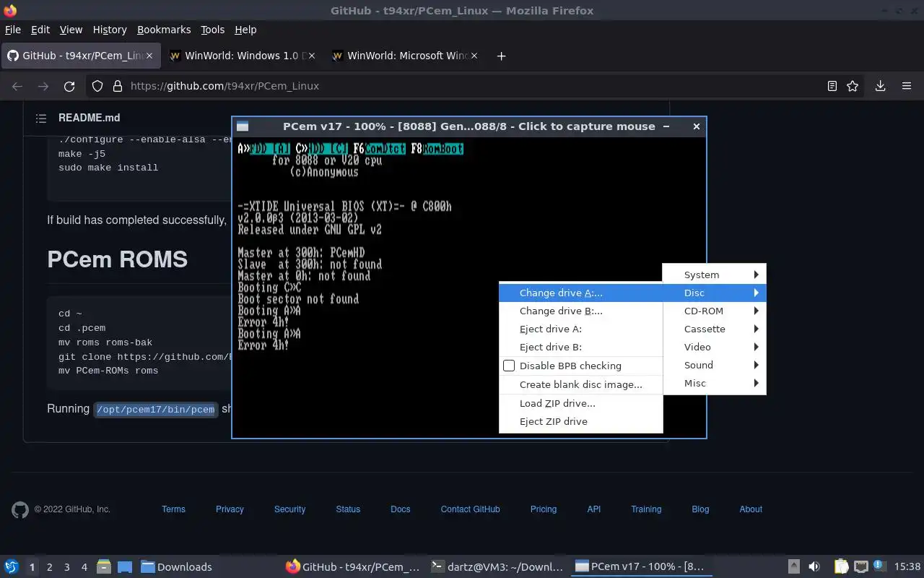Screen dimensions: 924x578
Task: Open volume control in system tray
Action: pos(814,566)
